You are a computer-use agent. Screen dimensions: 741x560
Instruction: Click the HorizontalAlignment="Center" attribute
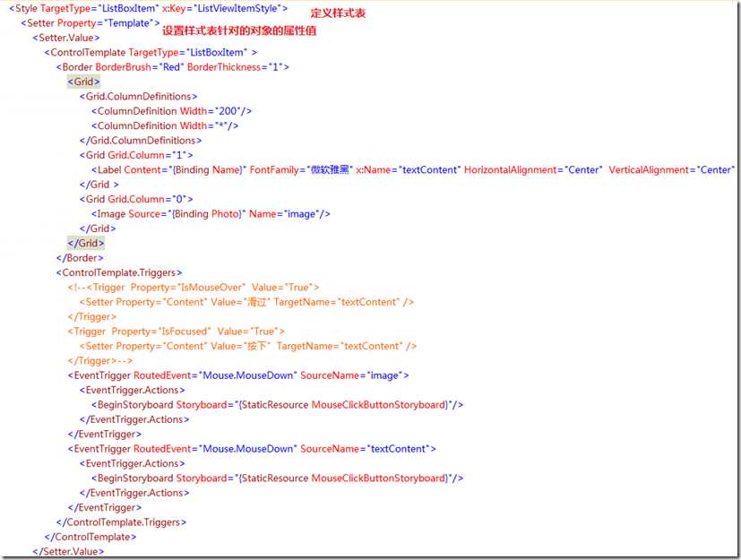point(533,169)
